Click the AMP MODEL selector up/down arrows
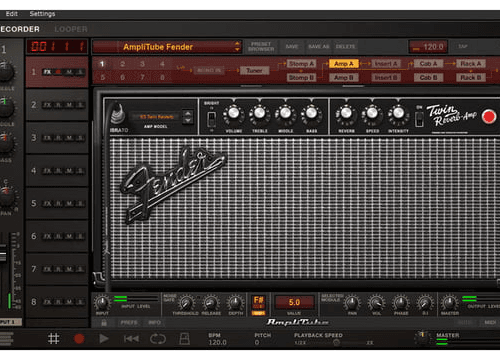Viewport: 500px width, 360px height. tap(188, 117)
